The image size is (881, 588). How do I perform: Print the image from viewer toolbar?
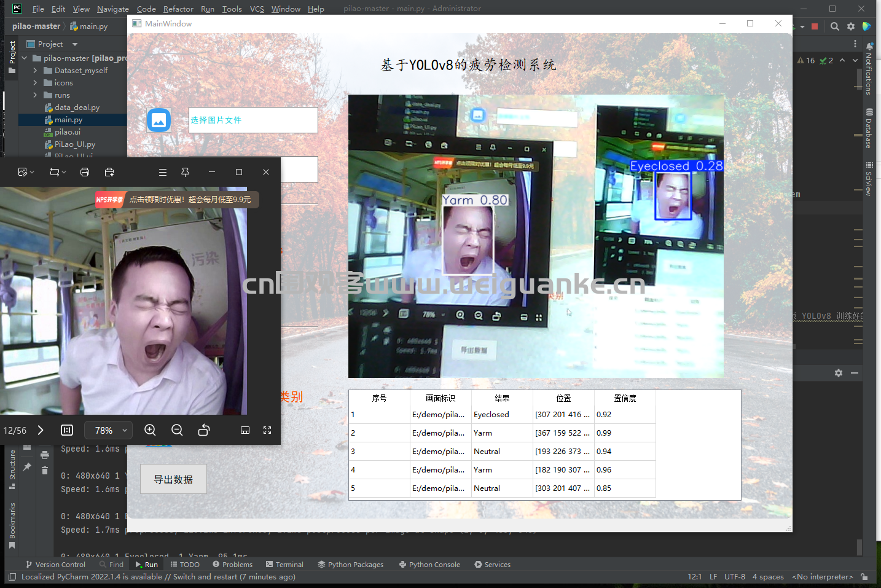tap(85, 172)
